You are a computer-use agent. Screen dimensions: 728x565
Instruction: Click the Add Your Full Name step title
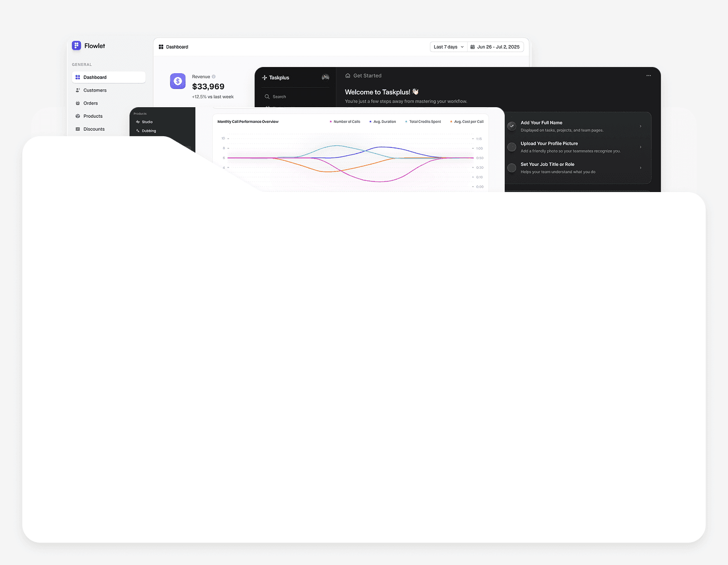542,123
